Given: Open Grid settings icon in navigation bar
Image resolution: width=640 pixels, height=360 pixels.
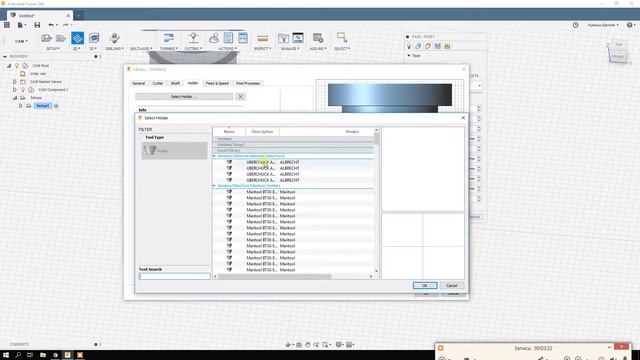Looking at the screenshot, I should [349, 345].
